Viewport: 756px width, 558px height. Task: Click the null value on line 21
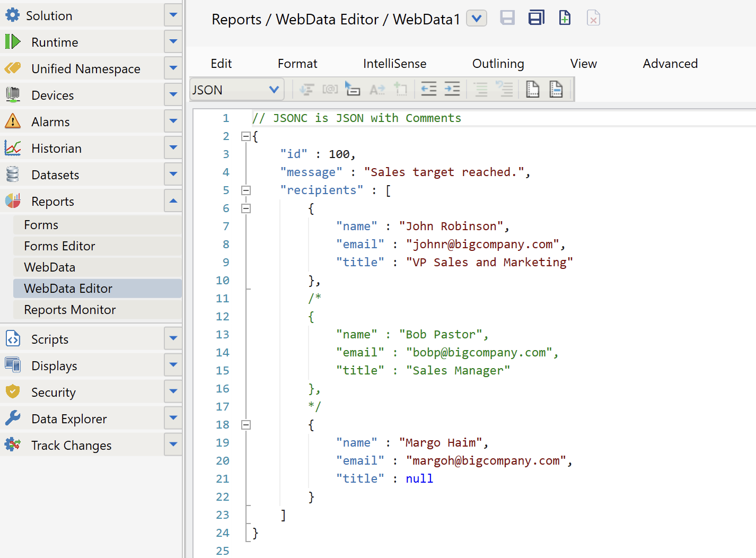419,478
